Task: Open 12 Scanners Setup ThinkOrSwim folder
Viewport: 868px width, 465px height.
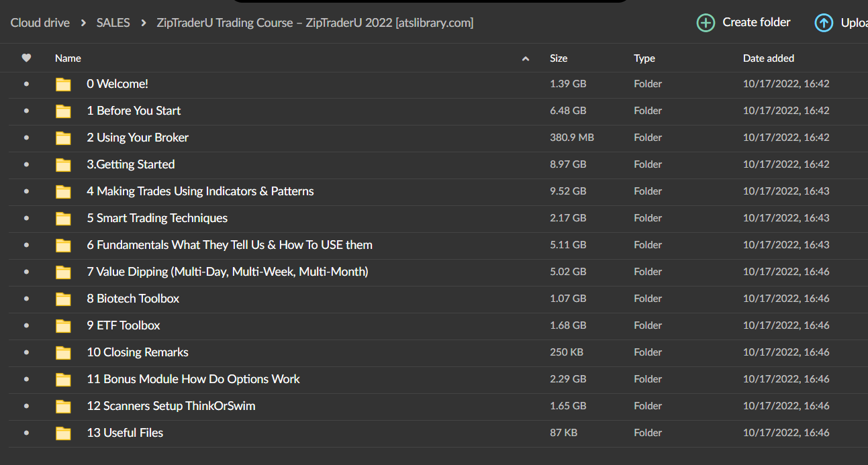Action: [x=171, y=406]
